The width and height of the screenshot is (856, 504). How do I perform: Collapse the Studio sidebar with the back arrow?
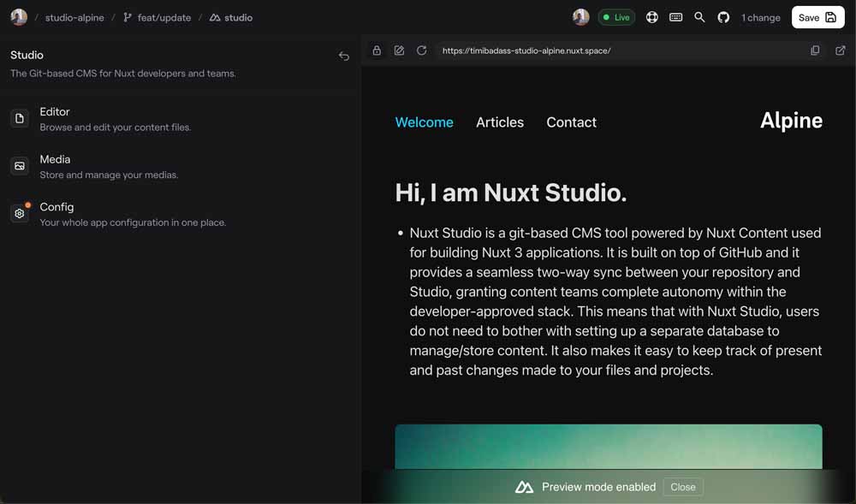[343, 56]
